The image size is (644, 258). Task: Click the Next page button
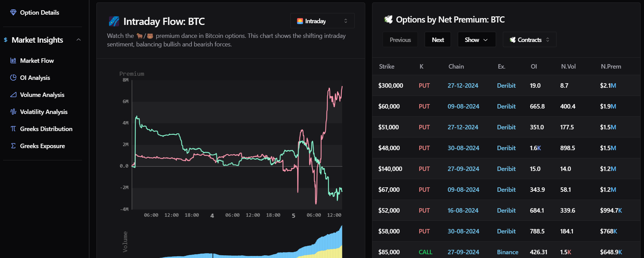(x=438, y=40)
